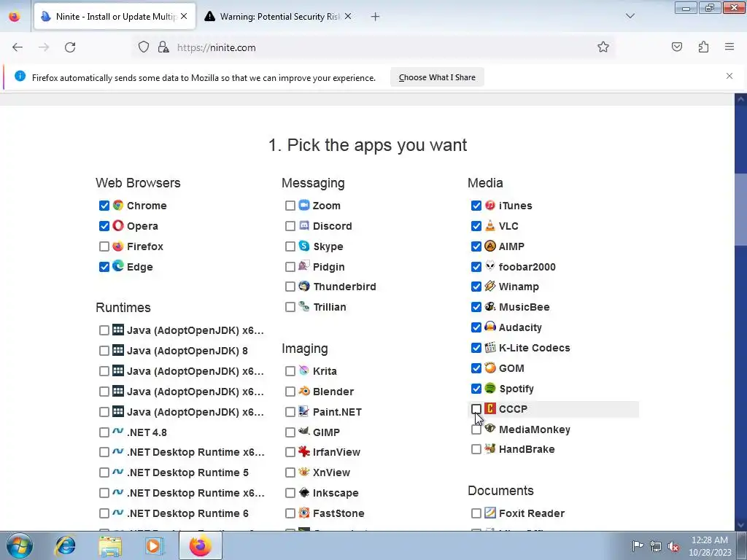Click the Chrome app icon
747x560 pixels.
pos(118,205)
